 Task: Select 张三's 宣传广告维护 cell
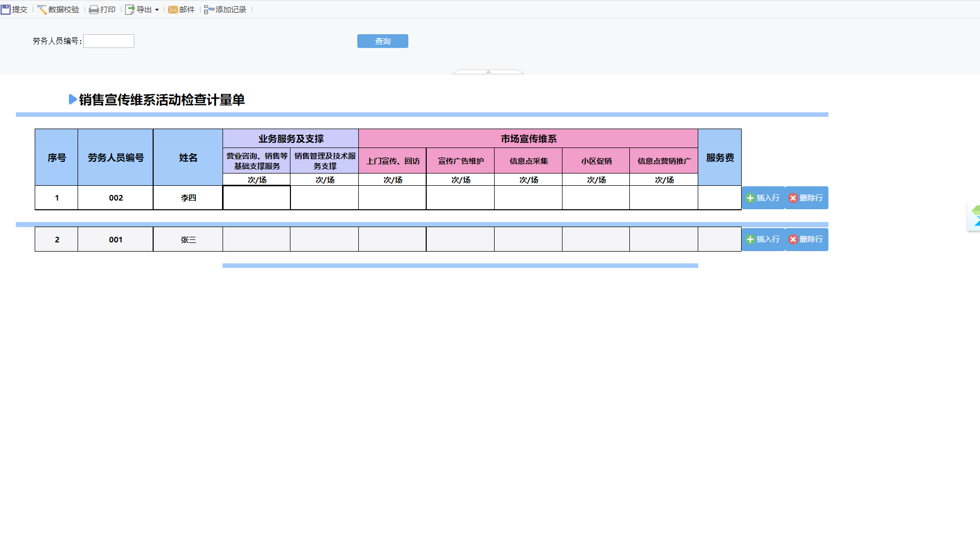460,239
